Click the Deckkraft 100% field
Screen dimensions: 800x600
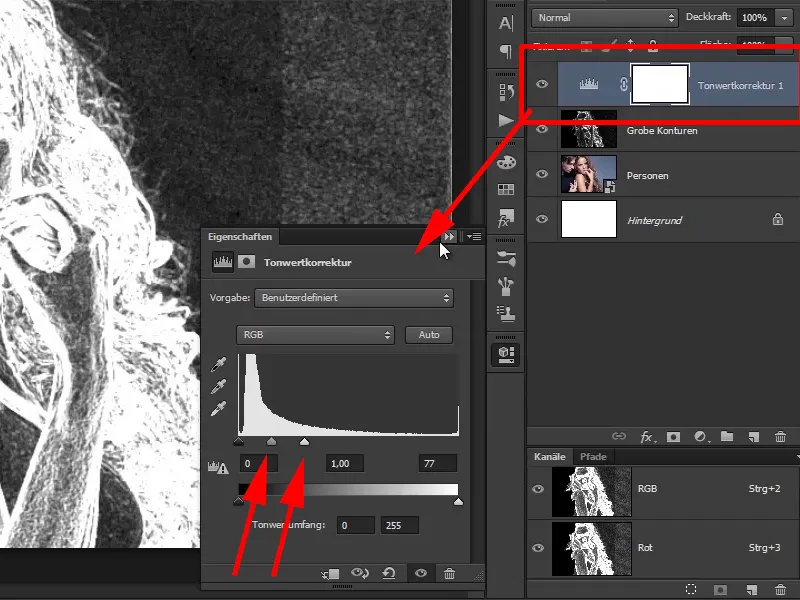pyautogui.click(x=755, y=18)
